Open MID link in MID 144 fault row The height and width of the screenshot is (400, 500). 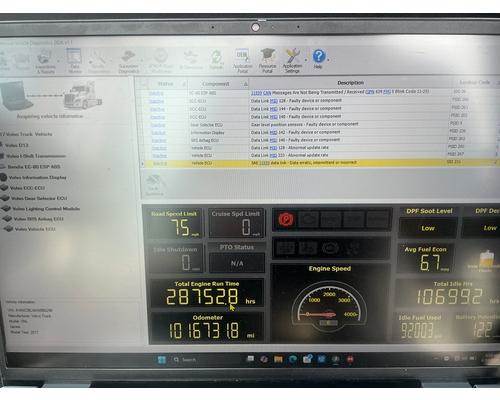point(274,109)
